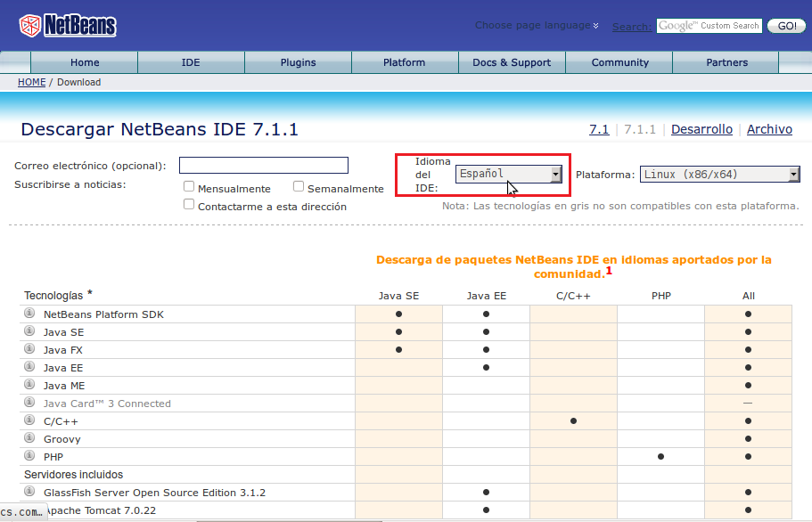Expand Choose page language menu
Viewport: 812px width, 522px height.
(x=537, y=25)
